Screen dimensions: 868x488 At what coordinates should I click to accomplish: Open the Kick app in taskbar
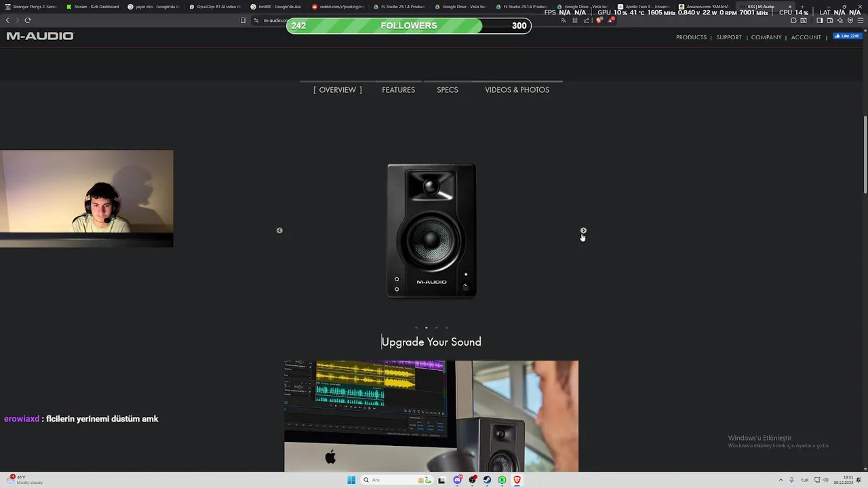tap(502, 480)
